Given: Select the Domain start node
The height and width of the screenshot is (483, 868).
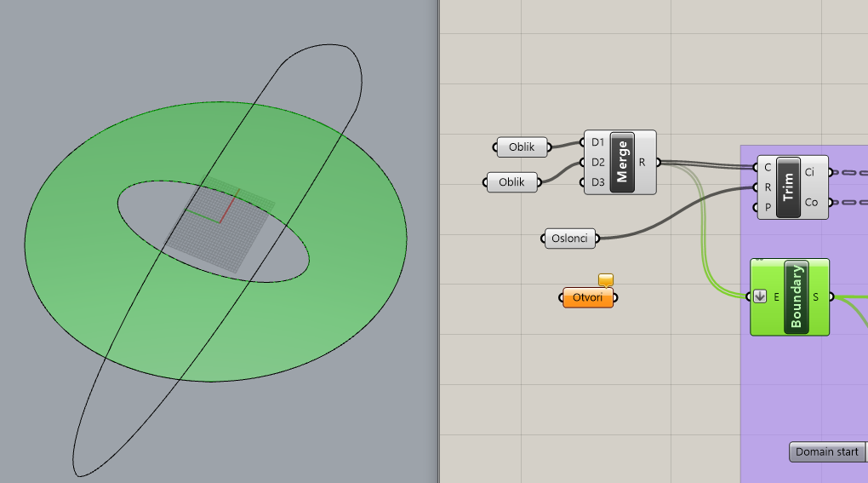Looking at the screenshot, I should 827,452.
